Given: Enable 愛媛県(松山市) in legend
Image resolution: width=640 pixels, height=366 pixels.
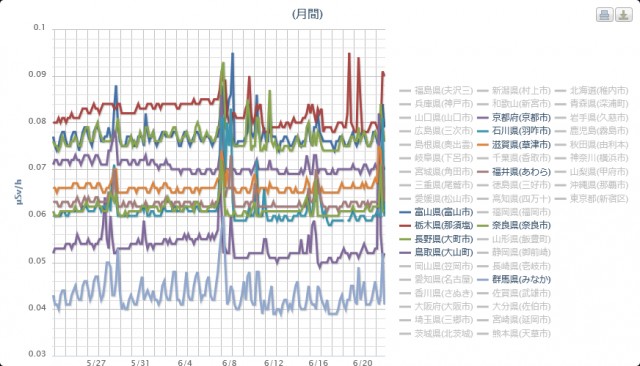Looking at the screenshot, I should (x=437, y=199).
